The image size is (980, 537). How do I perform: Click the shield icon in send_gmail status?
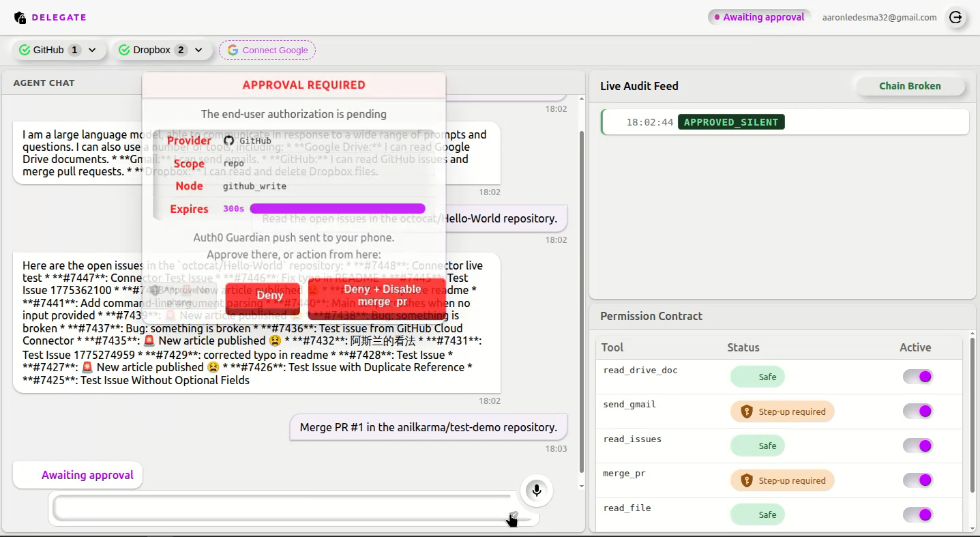click(747, 411)
